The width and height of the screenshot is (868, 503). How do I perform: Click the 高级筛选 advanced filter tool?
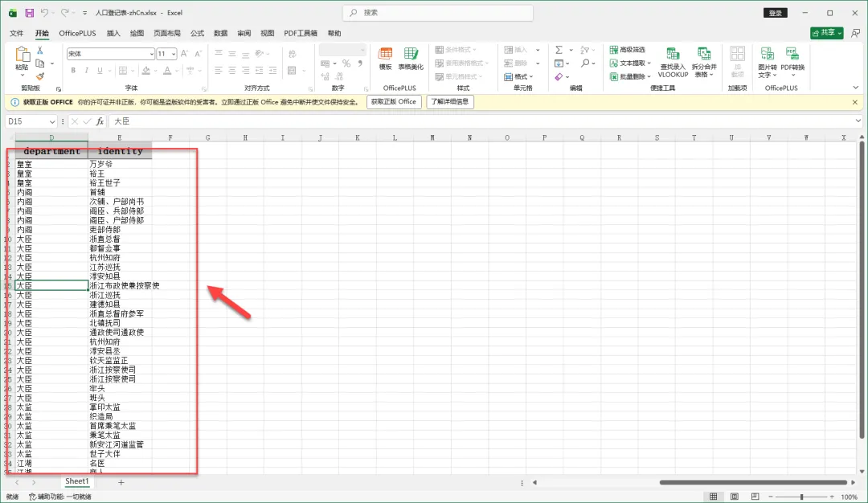pos(627,50)
